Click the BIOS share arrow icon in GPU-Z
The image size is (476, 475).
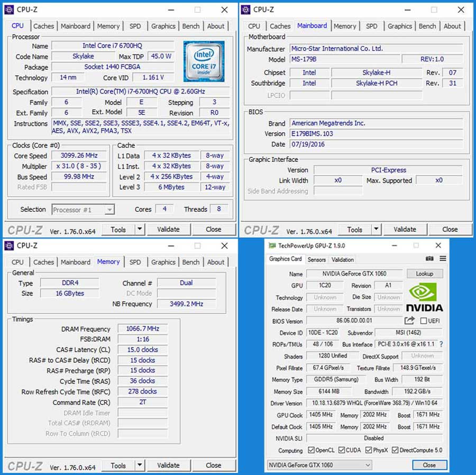(x=409, y=321)
